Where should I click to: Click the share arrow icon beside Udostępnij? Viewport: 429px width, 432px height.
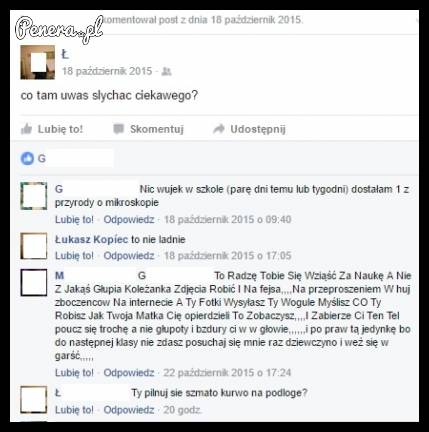click(219, 129)
